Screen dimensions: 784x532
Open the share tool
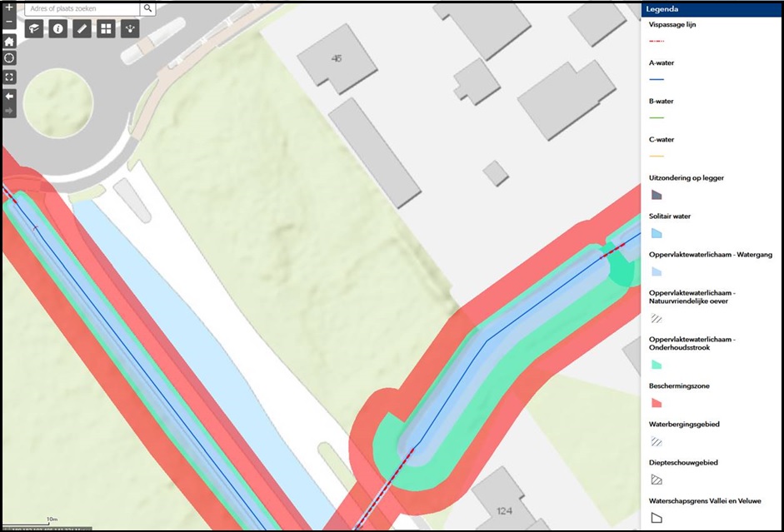[130, 28]
